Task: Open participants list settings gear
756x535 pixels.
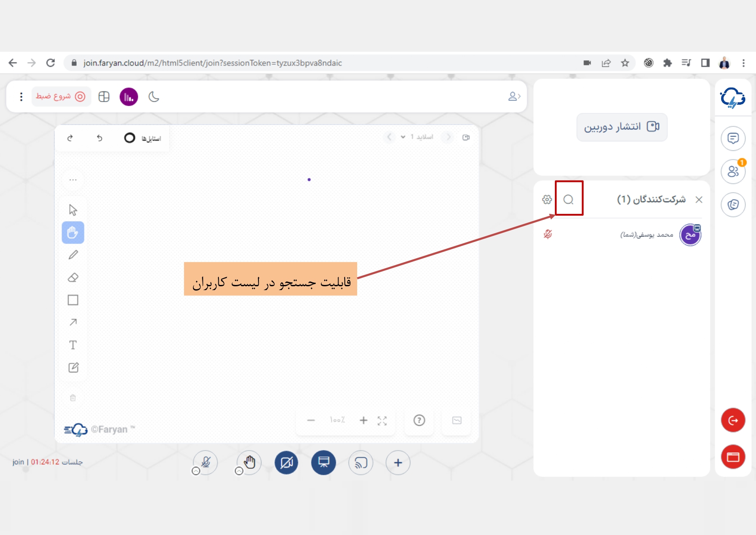Action: coord(547,200)
